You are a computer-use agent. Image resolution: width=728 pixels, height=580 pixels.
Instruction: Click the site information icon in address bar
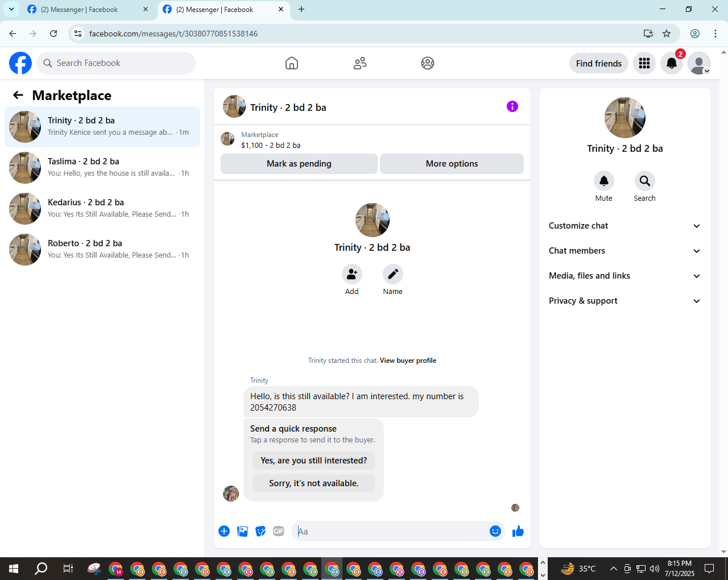(78, 34)
